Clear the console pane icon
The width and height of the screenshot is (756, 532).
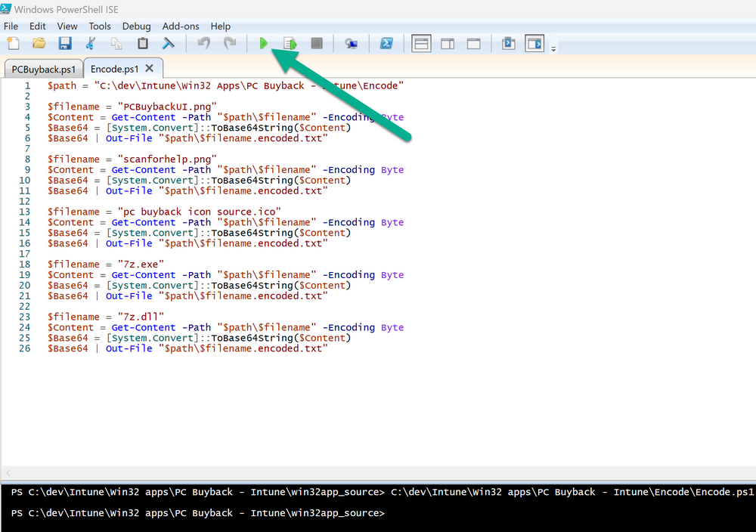pos(169,43)
